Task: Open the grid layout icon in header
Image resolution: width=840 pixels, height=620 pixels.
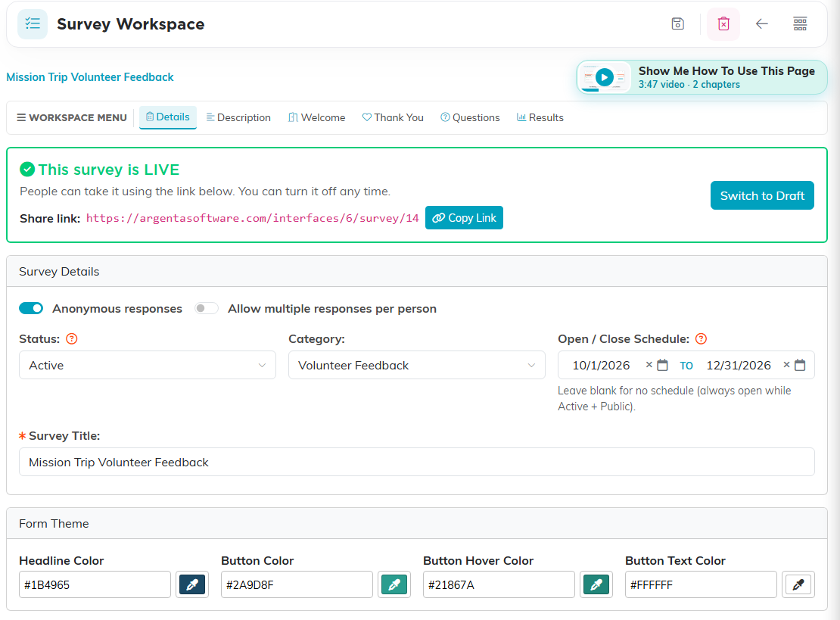Action: pos(800,24)
